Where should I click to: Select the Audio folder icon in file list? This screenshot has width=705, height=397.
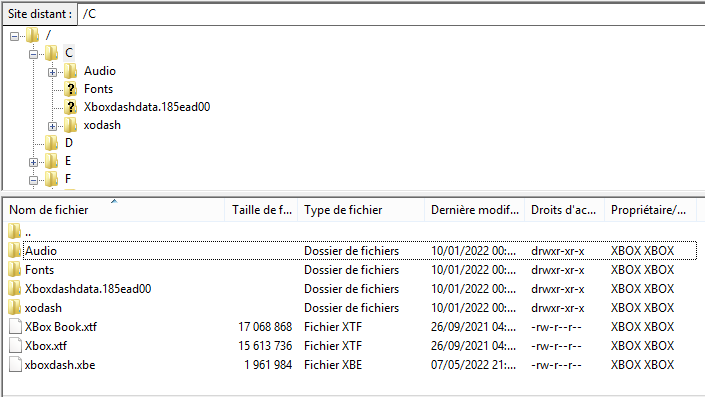coord(14,250)
